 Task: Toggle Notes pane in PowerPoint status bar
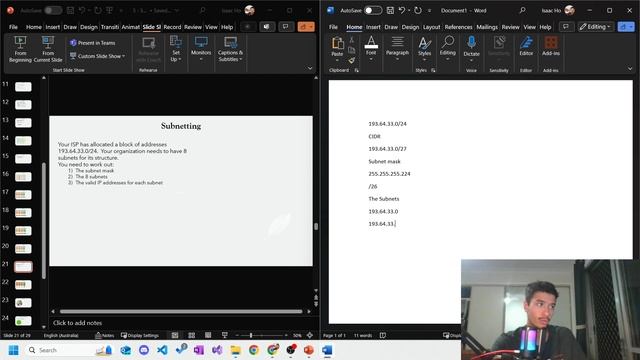coord(104,335)
